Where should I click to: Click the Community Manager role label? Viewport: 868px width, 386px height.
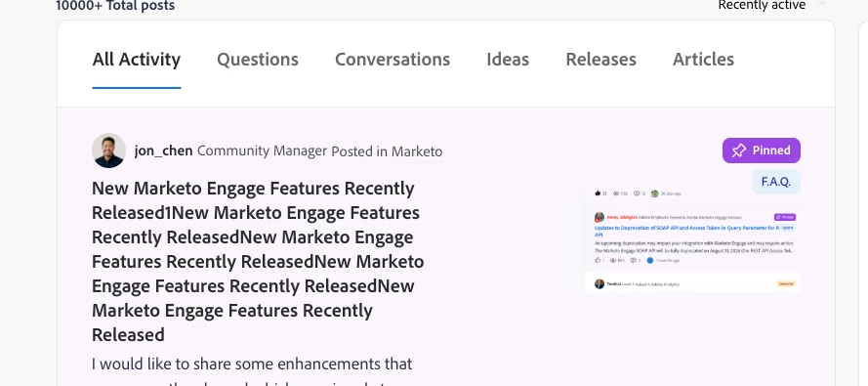coord(262,150)
